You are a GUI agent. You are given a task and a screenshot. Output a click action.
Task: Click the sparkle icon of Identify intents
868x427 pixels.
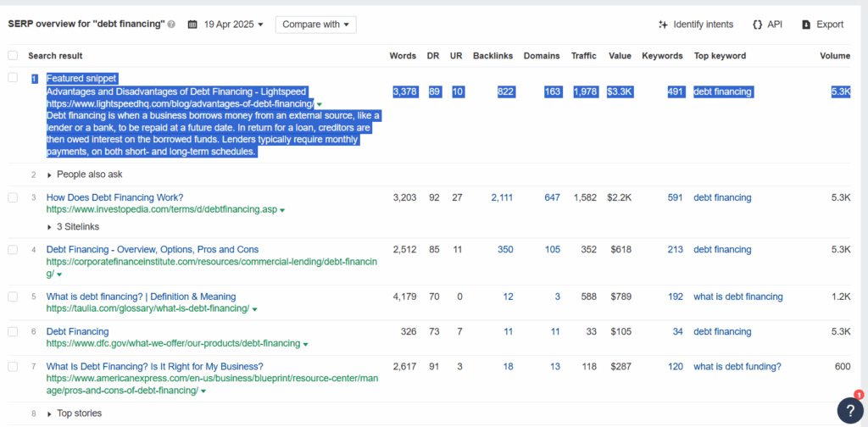point(663,25)
